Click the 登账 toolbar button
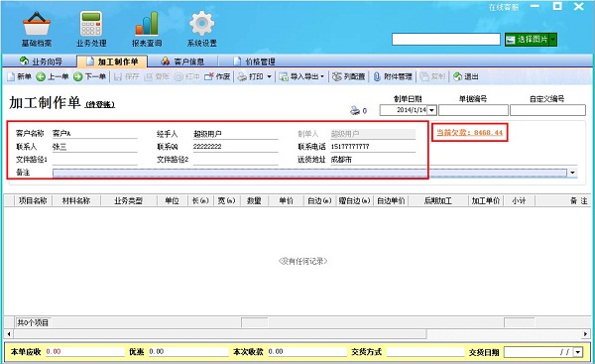Viewport: 595px width, 364px height. 157,76
